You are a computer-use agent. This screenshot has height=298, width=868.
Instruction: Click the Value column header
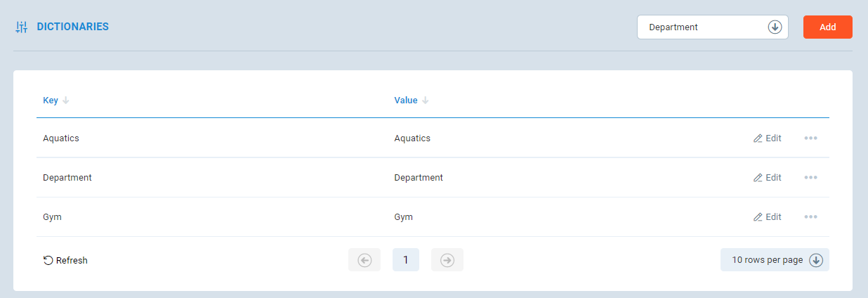(406, 101)
